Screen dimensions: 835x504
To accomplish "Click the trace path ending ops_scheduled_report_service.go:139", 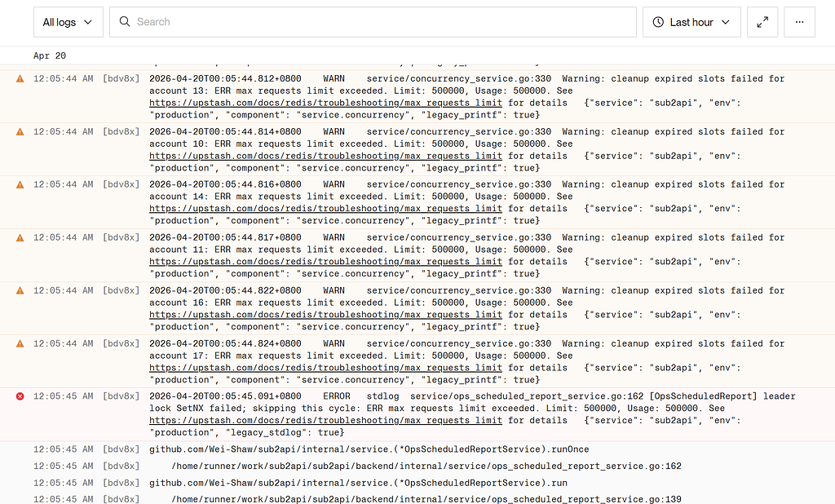I will tap(426, 499).
